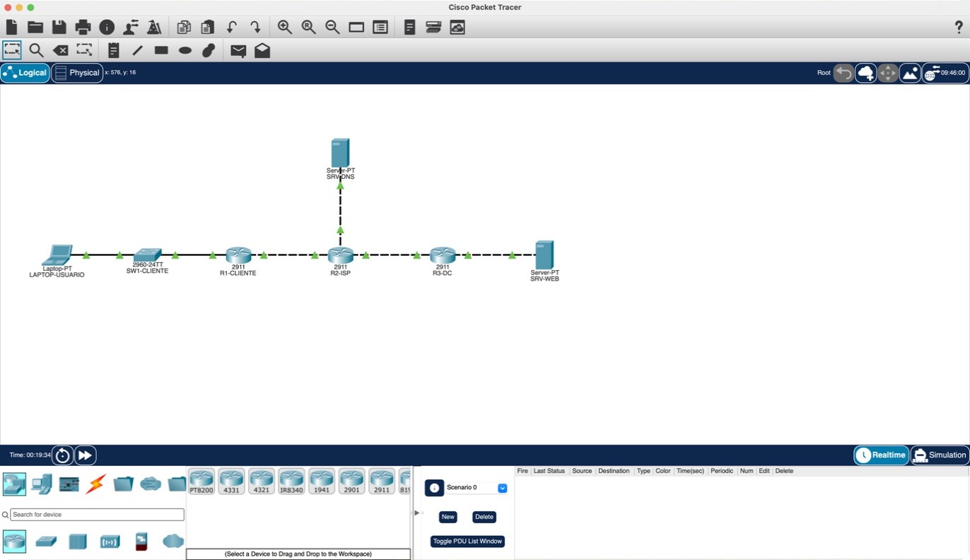Select the Wireless Devices subcategory
The image size is (970, 560).
(110, 542)
